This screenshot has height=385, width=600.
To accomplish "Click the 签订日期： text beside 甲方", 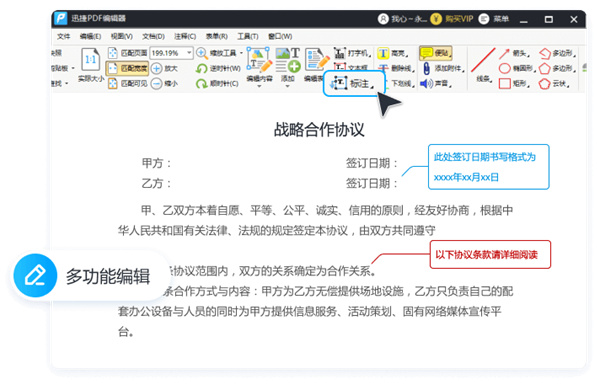I will (372, 163).
